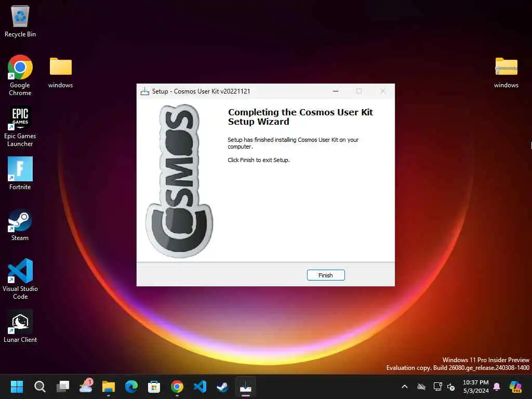The image size is (532, 399).
Task: Close the Cosmos setup wizard window
Action: pos(383,91)
